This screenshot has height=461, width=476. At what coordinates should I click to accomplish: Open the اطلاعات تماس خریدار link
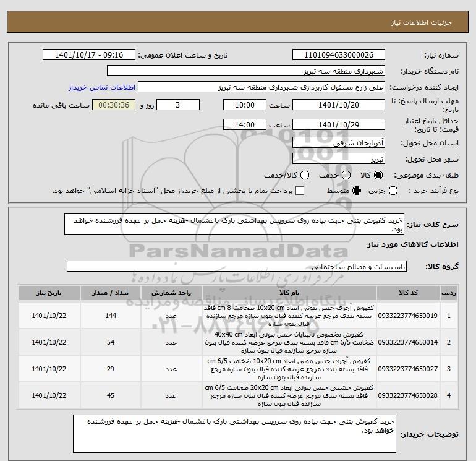pos(102,87)
